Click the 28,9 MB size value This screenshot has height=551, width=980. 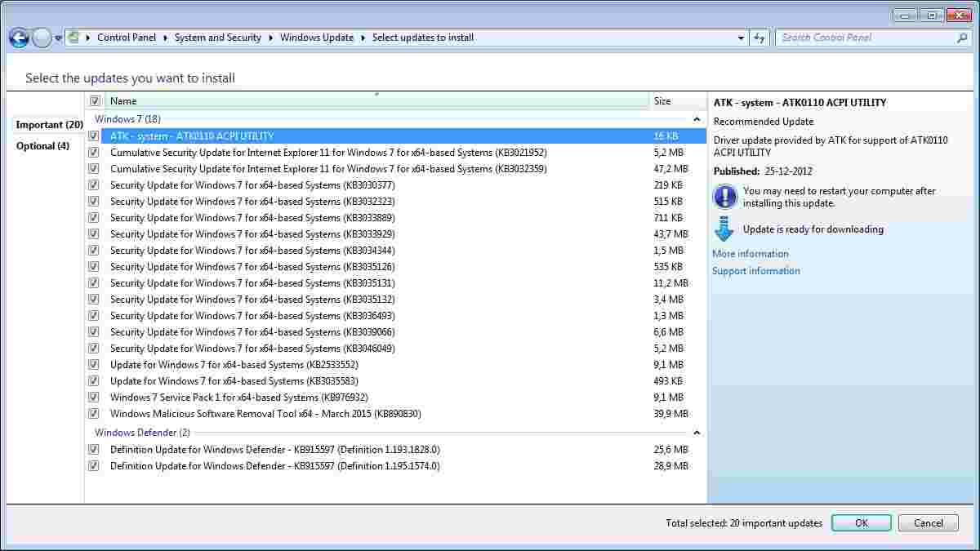671,466
